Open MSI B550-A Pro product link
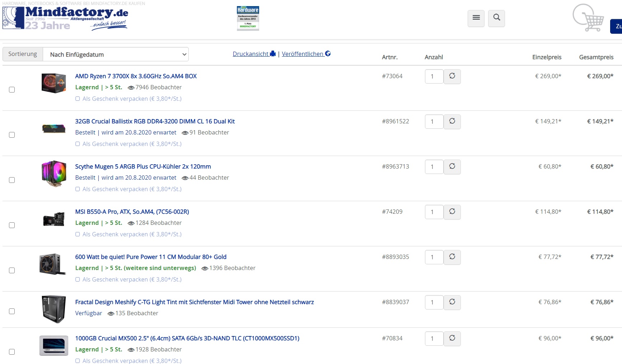The image size is (622, 364). tap(132, 212)
